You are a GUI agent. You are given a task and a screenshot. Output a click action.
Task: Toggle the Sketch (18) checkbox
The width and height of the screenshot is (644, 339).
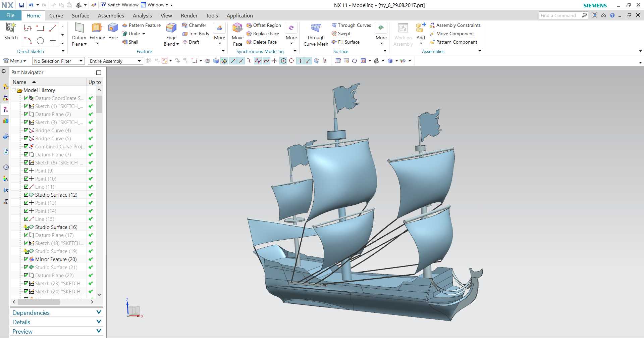click(x=26, y=243)
